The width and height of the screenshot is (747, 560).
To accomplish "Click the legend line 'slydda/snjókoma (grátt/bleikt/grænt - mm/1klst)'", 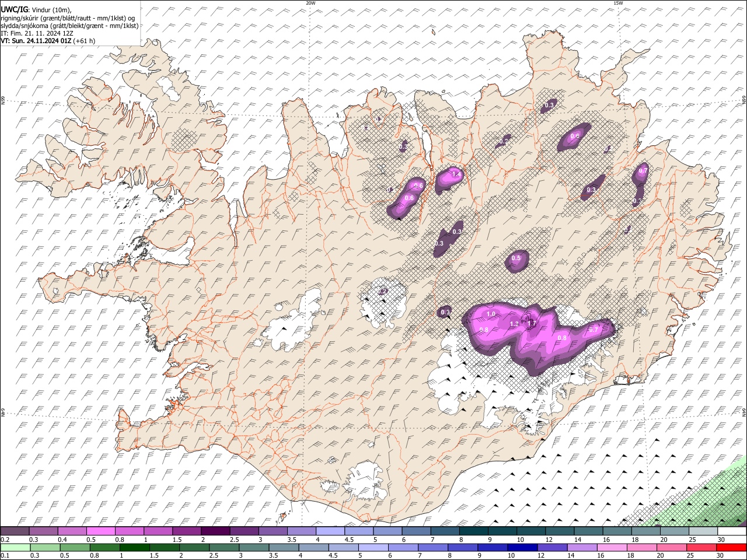I will [69, 26].
